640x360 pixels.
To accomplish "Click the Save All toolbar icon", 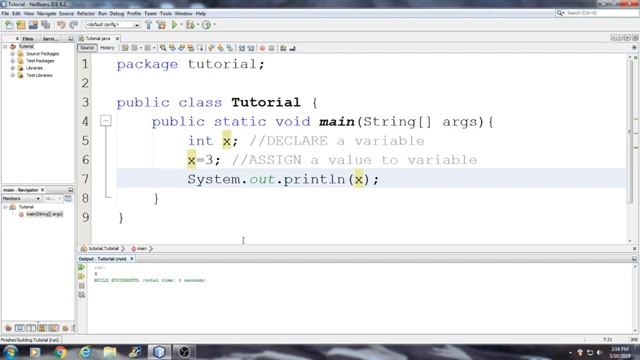I will [45, 25].
